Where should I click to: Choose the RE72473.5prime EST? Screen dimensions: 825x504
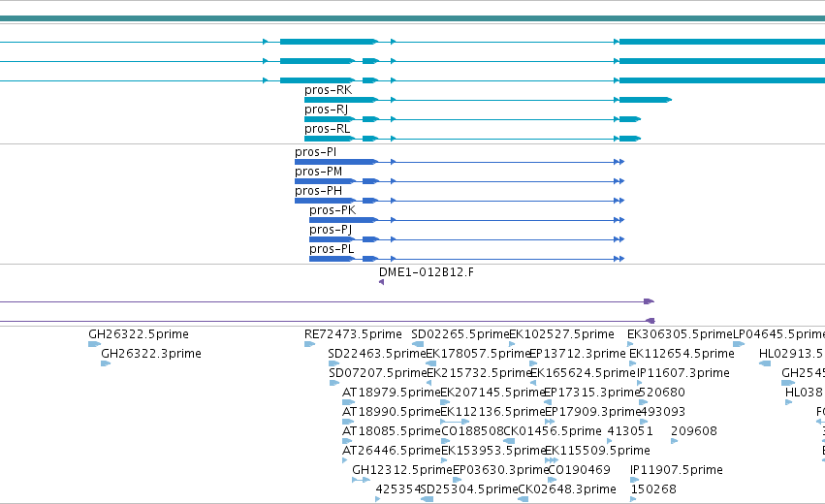[x=353, y=334]
